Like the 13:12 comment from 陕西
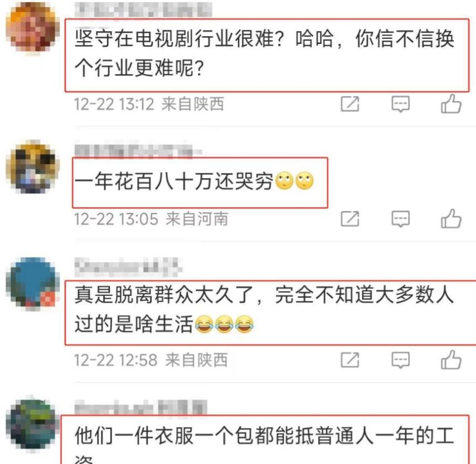 pyautogui.click(x=451, y=104)
